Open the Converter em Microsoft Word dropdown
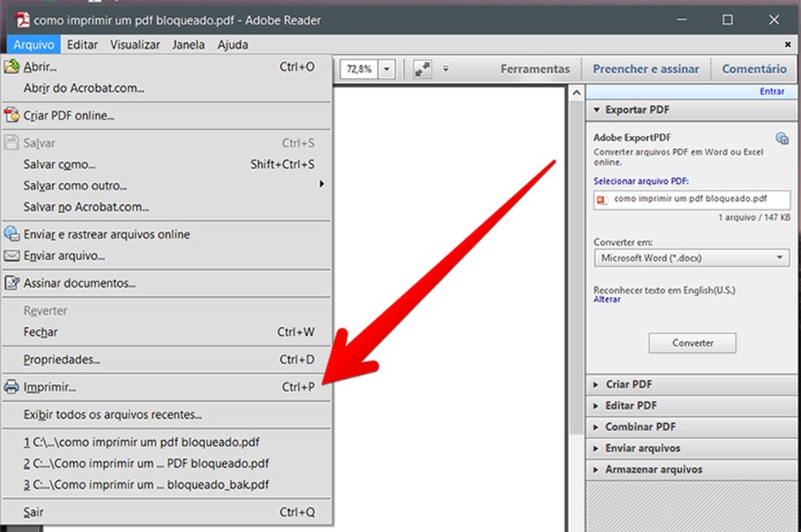This screenshot has height=532, width=801. (x=691, y=258)
